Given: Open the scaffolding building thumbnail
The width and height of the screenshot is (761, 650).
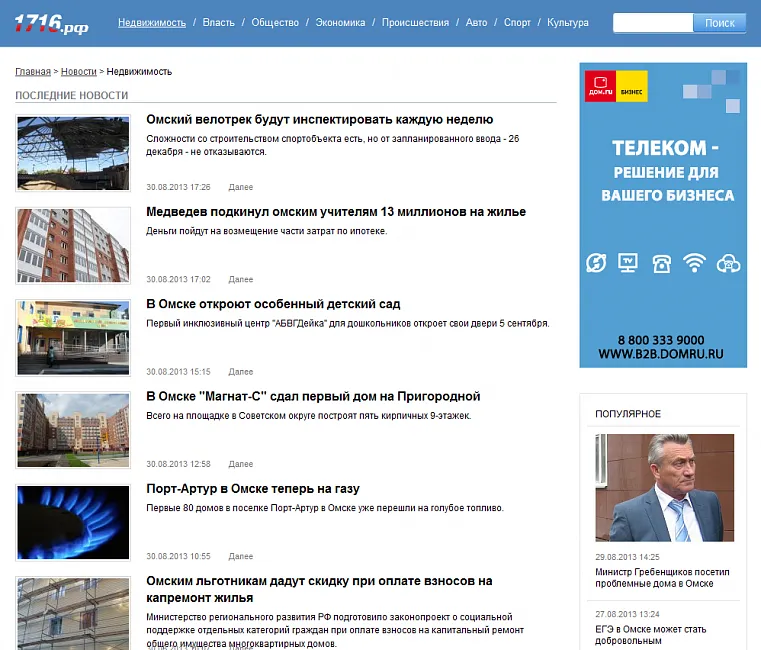Looking at the screenshot, I should (x=73, y=613).
